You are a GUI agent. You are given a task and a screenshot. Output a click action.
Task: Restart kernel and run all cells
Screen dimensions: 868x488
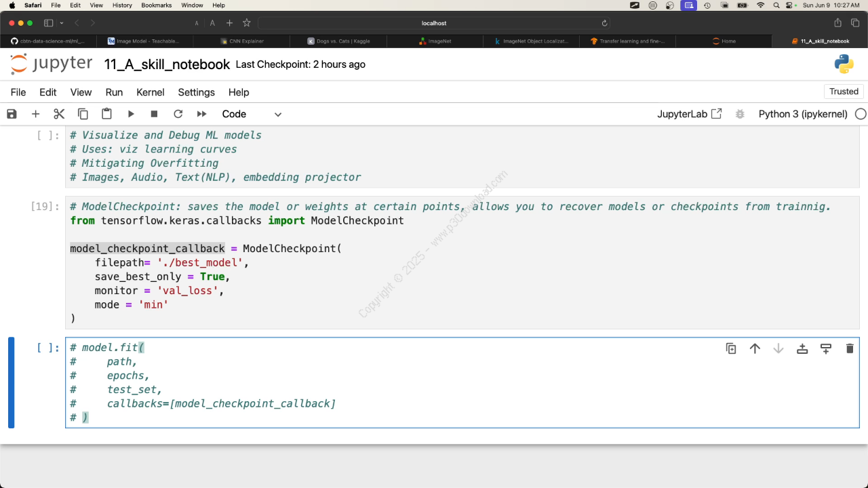pos(201,114)
